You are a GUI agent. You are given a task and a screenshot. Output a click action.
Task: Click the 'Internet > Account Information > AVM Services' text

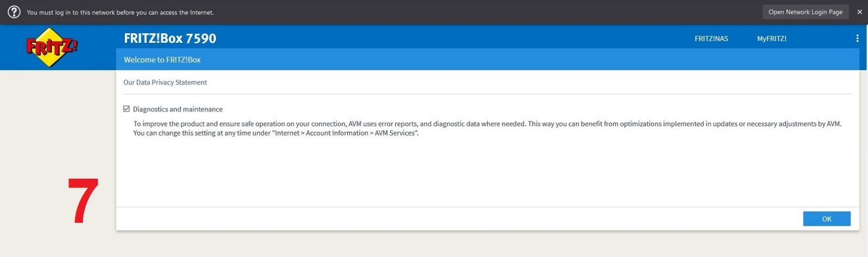pos(345,133)
